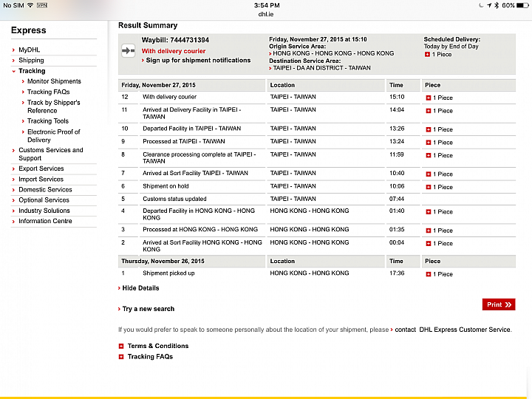The image size is (532, 399).
Task: Open Electronic Proof of Delivery
Action: [x=54, y=136]
